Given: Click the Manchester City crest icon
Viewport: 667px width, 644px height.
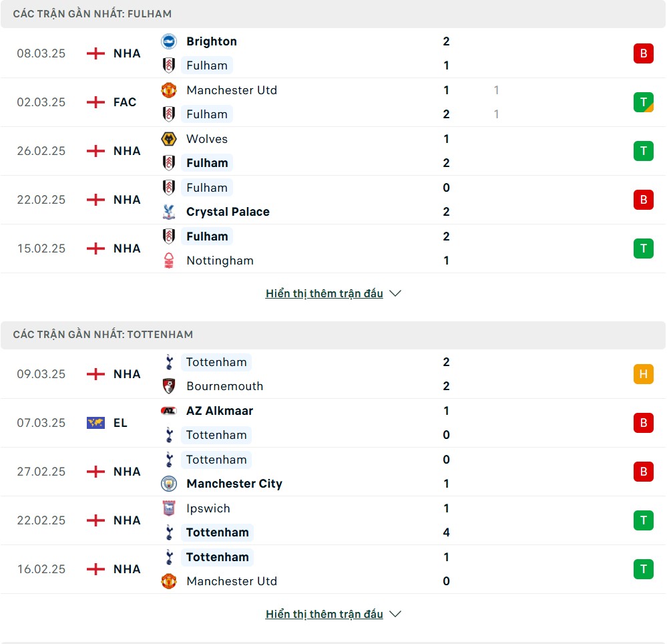Looking at the screenshot, I should pyautogui.click(x=169, y=484).
